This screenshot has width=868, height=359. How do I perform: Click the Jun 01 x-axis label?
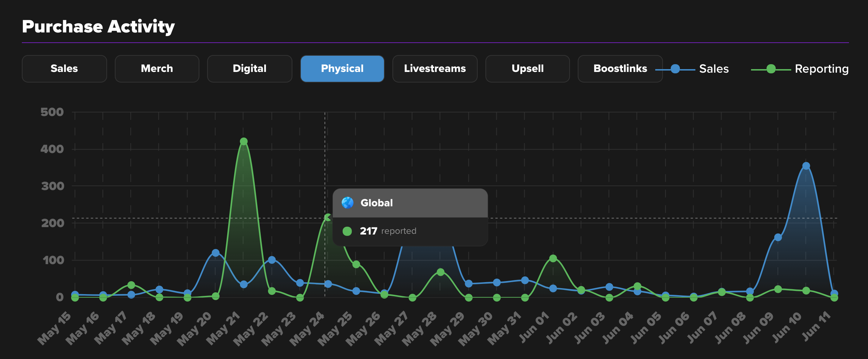pos(534,328)
